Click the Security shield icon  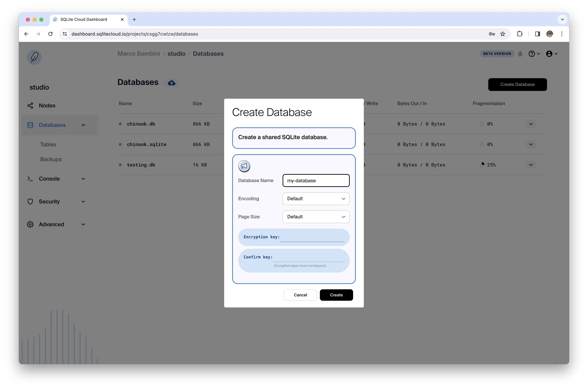[x=30, y=201]
